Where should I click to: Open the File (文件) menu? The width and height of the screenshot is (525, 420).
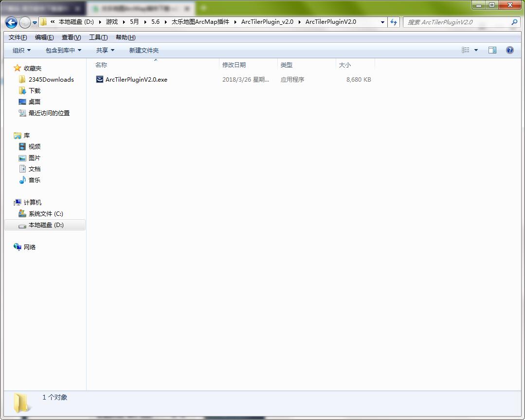pyautogui.click(x=18, y=37)
